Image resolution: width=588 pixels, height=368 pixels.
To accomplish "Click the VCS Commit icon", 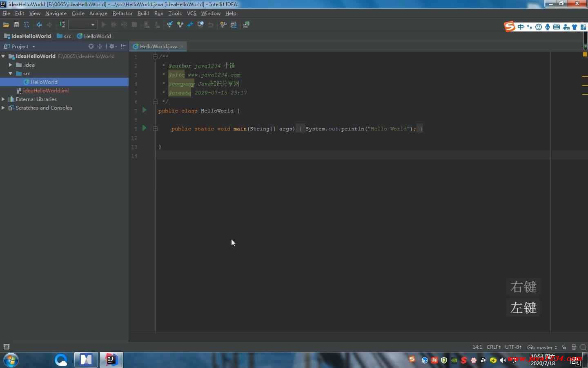I will point(180,25).
